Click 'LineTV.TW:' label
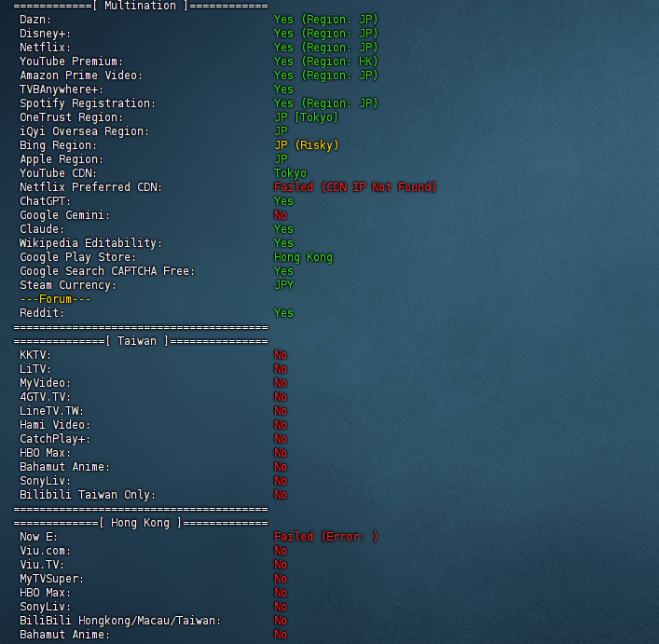 [x=51, y=411]
